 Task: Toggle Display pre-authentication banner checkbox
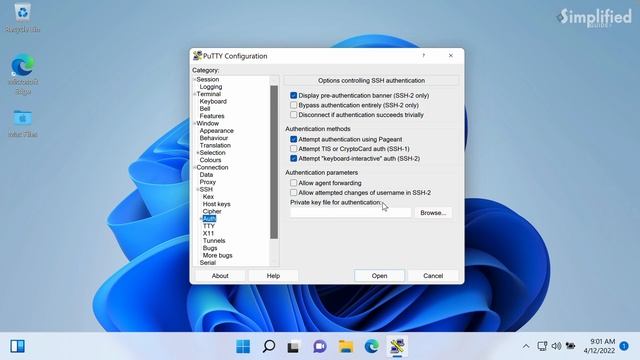pyautogui.click(x=293, y=96)
